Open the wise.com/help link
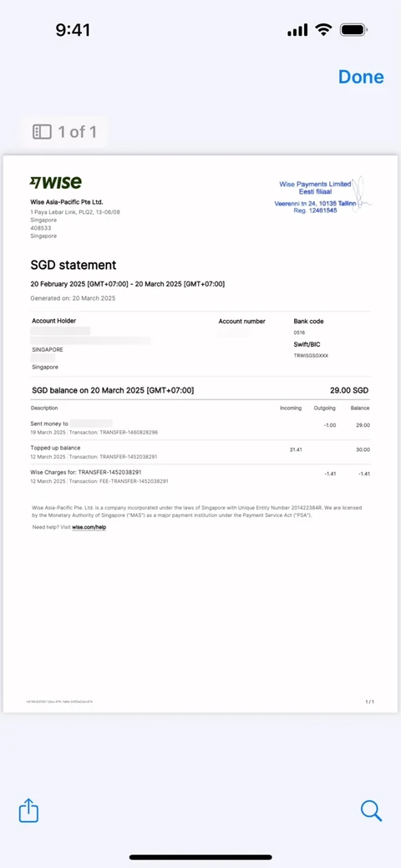 (89, 527)
